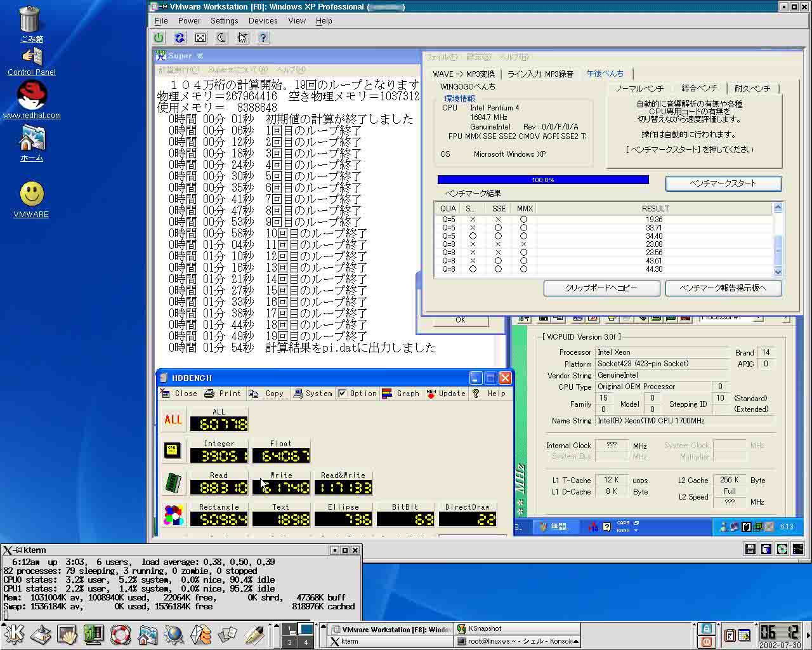
Task: Open the VMware File menu
Action: (162, 21)
